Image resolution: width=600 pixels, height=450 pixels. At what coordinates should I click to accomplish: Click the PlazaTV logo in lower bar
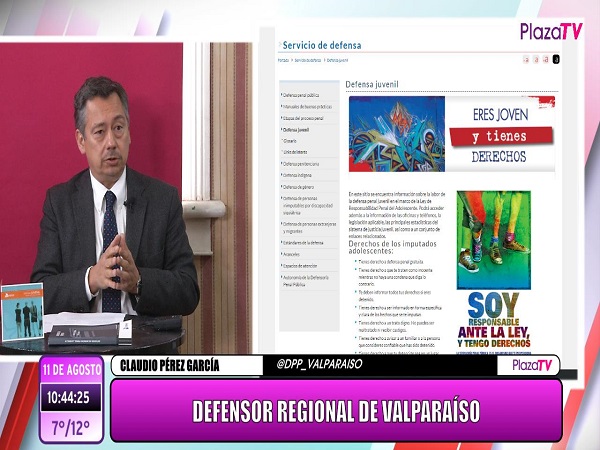pos(532,365)
